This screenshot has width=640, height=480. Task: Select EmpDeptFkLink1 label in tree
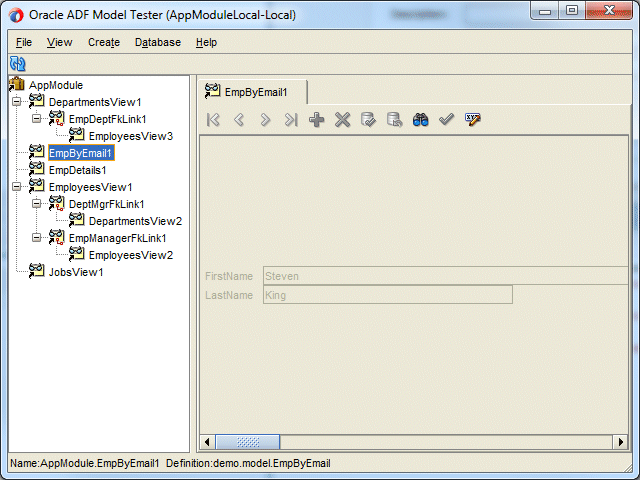coord(107,119)
